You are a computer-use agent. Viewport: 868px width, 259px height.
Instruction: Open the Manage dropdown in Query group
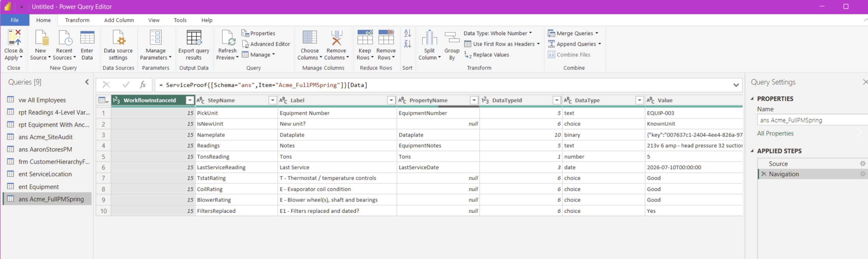259,55
